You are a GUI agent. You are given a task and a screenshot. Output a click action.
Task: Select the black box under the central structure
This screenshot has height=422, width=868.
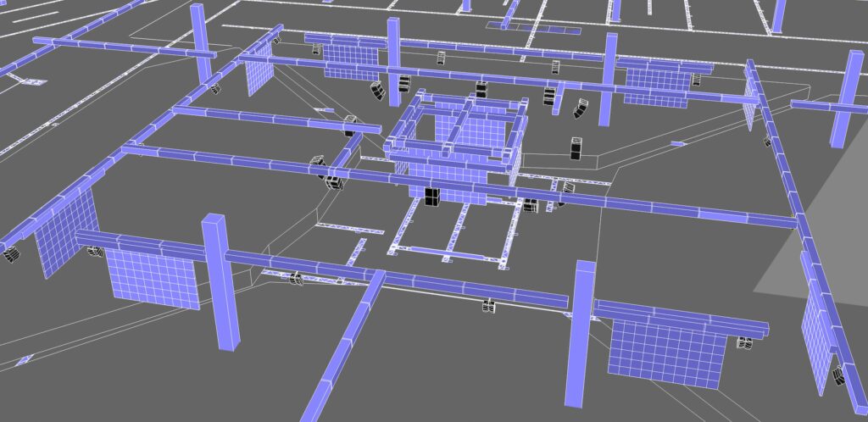point(432,197)
